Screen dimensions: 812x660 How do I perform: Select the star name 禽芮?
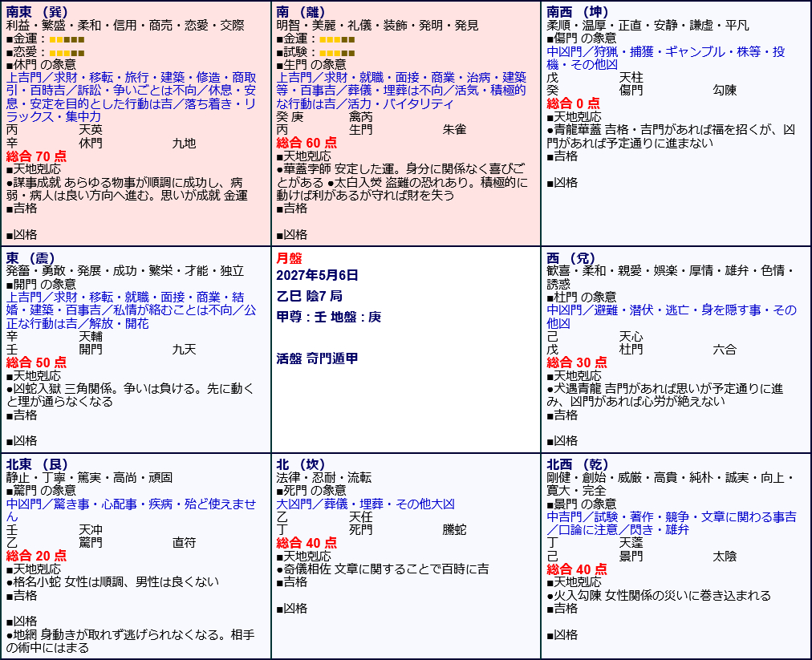pos(361,117)
